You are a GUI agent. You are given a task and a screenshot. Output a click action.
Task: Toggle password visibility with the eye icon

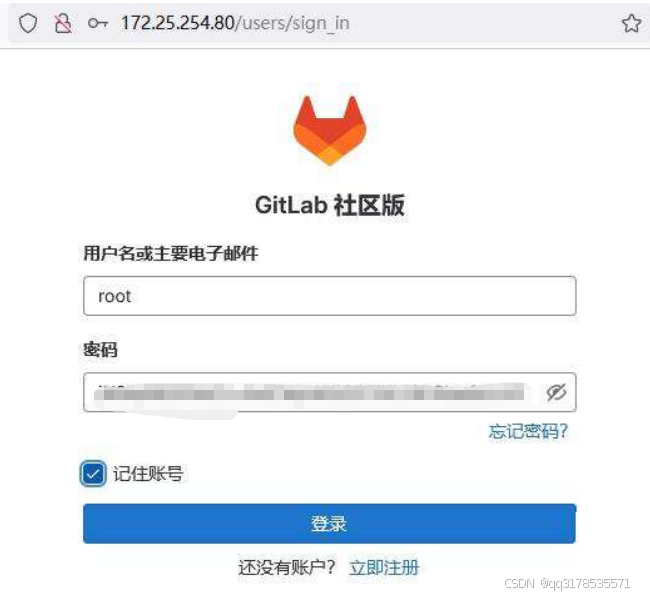coord(556,392)
